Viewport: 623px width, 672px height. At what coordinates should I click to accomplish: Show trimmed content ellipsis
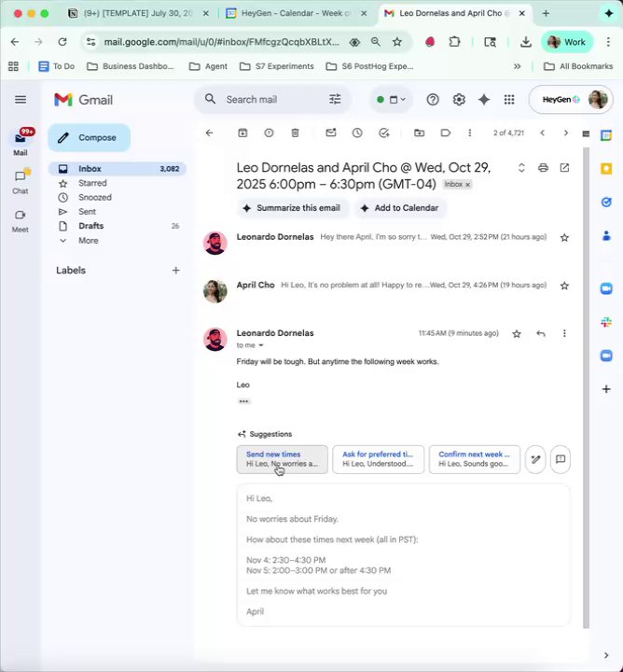pos(243,401)
